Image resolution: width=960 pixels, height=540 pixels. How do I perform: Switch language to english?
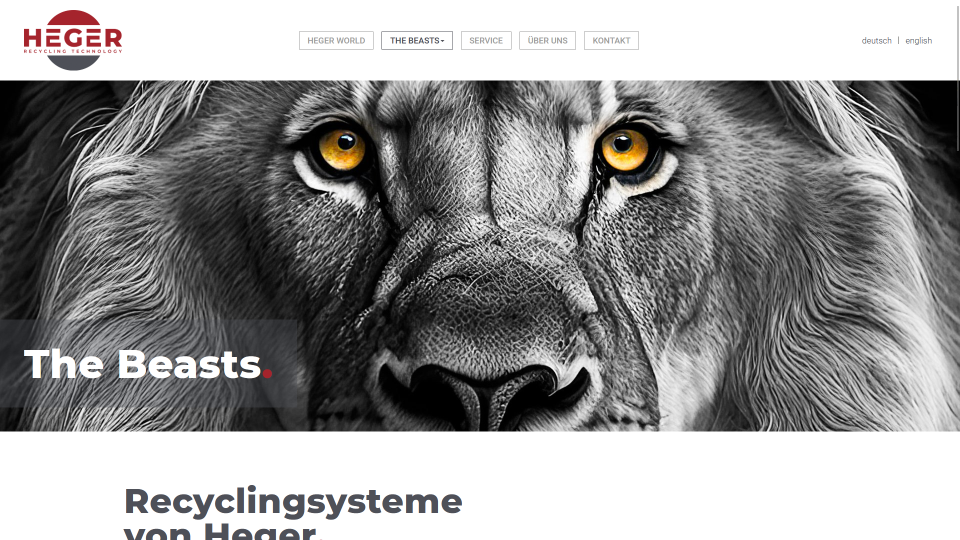(918, 40)
